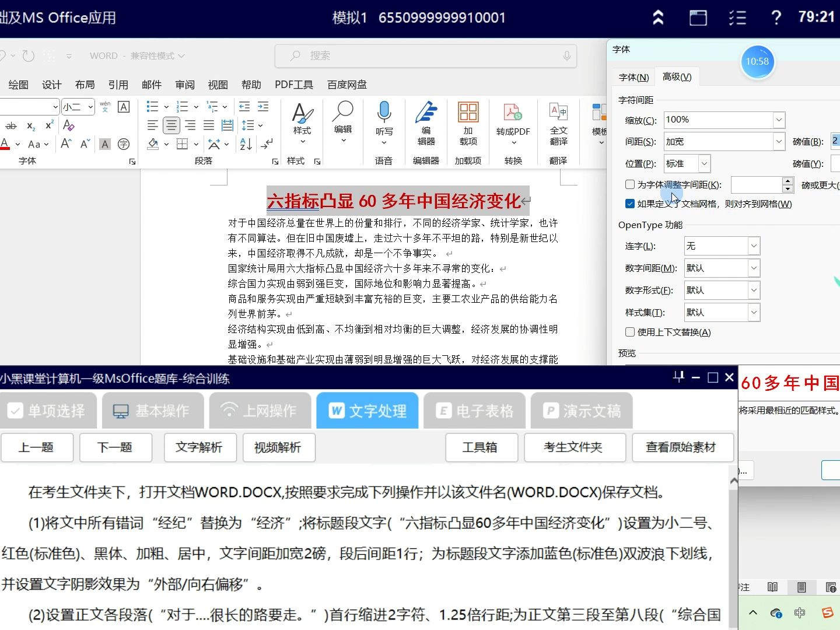Increase paragraph indent
840x630 pixels.
[264, 107]
